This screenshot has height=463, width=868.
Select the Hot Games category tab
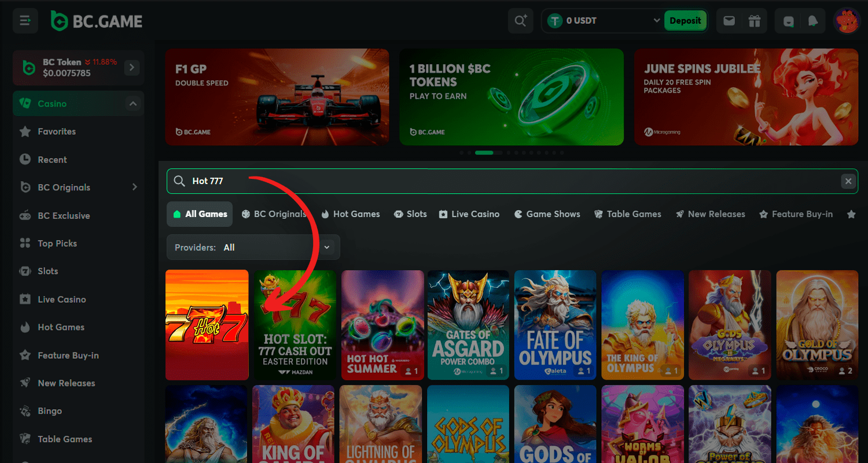pos(351,214)
